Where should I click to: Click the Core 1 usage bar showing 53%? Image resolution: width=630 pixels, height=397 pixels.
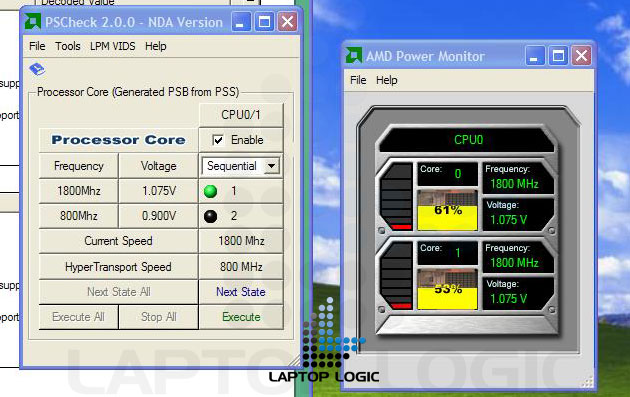pyautogui.click(x=447, y=289)
